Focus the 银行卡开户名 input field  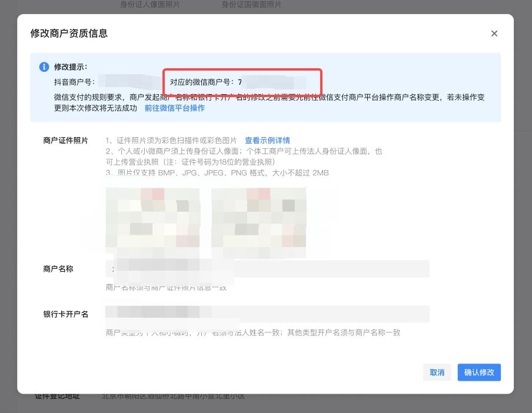pos(267,314)
